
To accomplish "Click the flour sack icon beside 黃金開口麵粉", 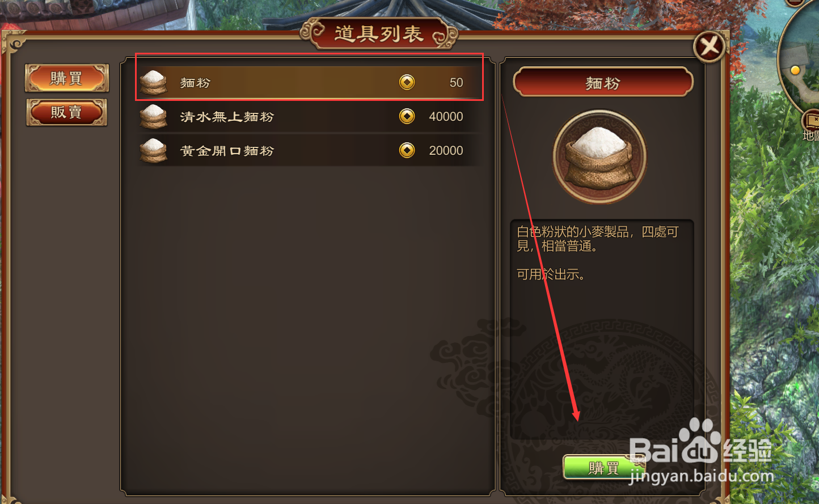I will click(153, 151).
